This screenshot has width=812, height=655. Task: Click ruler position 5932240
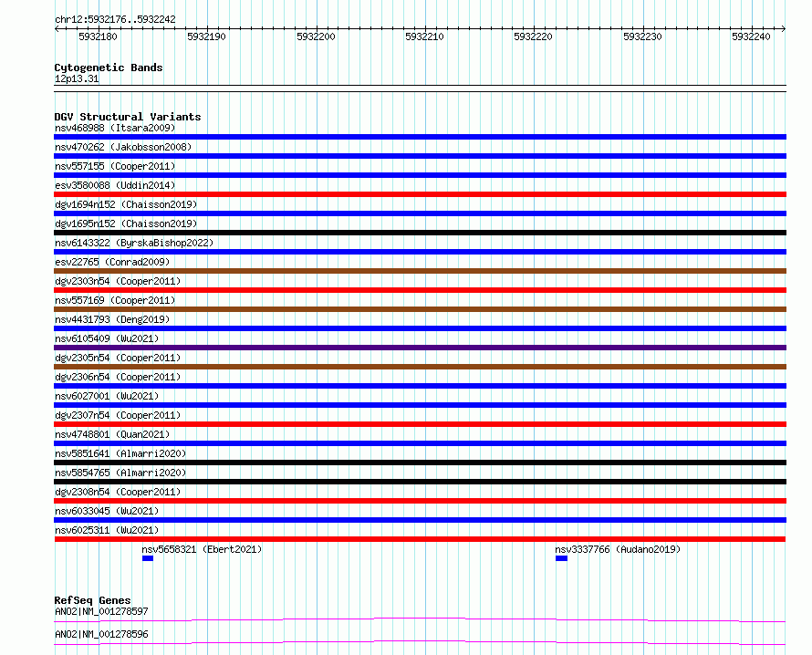click(x=752, y=36)
